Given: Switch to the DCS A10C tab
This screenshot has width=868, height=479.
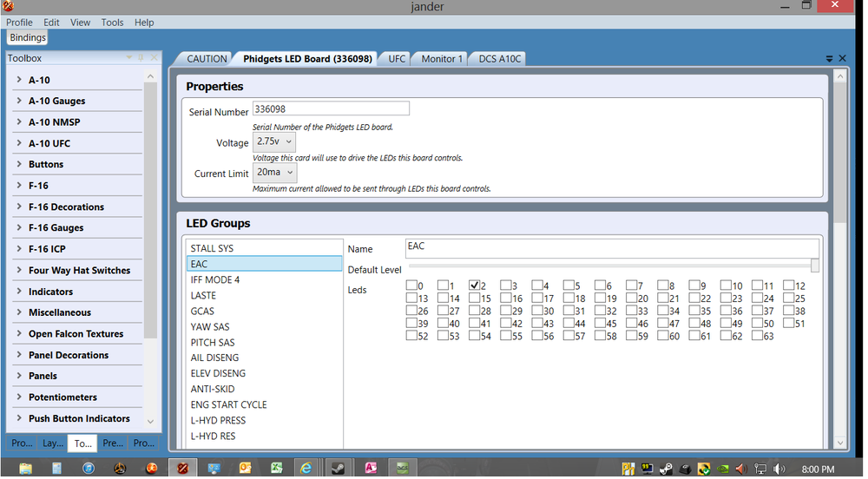Looking at the screenshot, I should pos(499,59).
